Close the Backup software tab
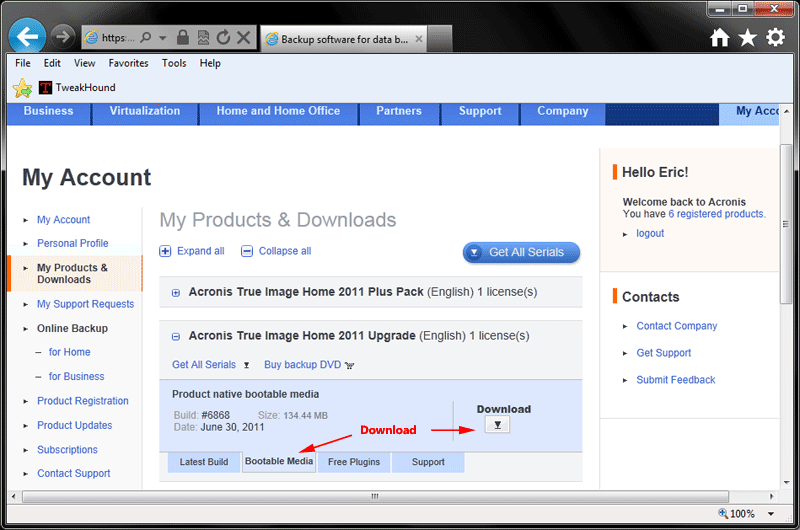800x530 pixels. (x=418, y=39)
